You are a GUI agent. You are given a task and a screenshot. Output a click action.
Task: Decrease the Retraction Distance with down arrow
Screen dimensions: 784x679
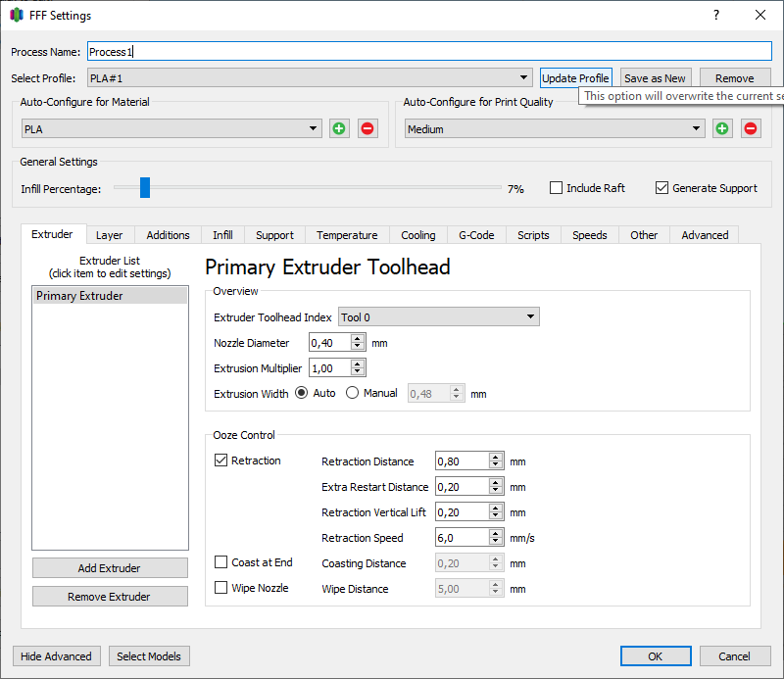[x=495, y=465]
